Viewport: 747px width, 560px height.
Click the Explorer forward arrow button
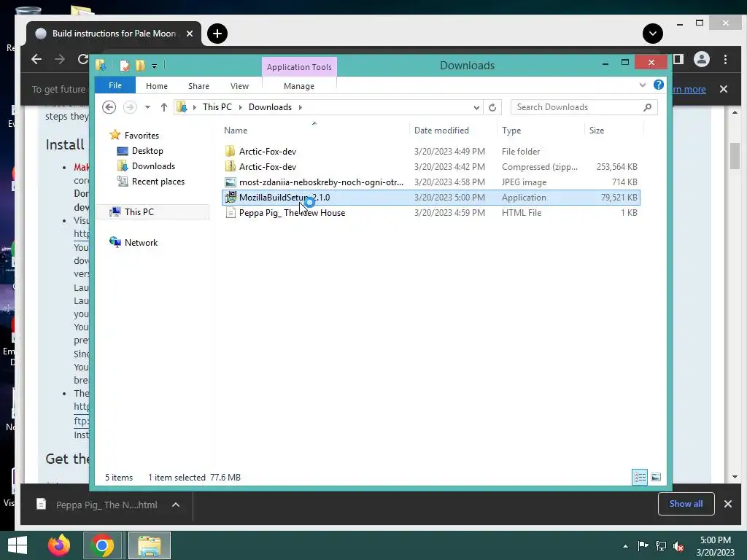click(x=130, y=107)
